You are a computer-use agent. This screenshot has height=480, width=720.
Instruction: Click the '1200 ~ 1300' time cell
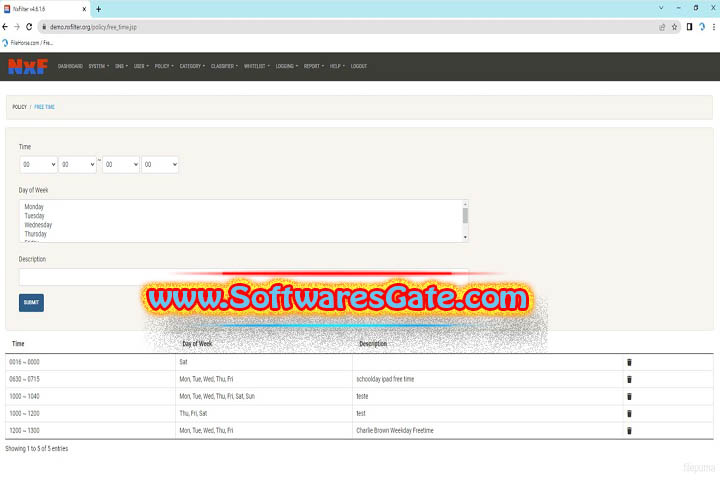[24, 430]
